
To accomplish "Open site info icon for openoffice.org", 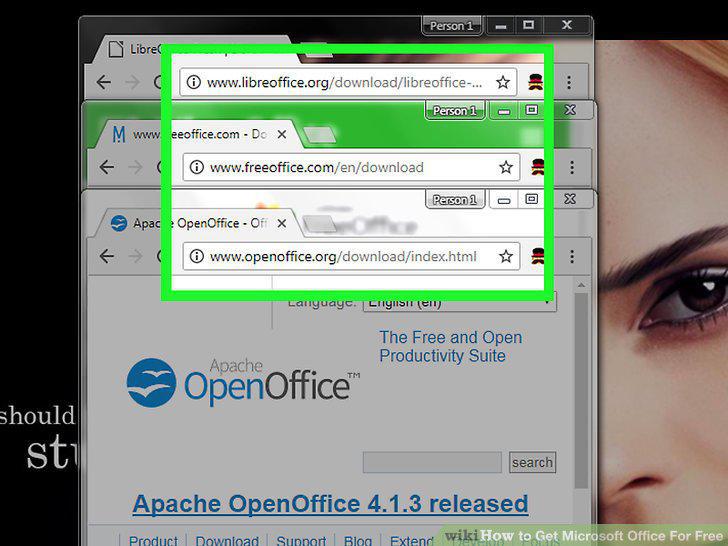I will 197,256.
